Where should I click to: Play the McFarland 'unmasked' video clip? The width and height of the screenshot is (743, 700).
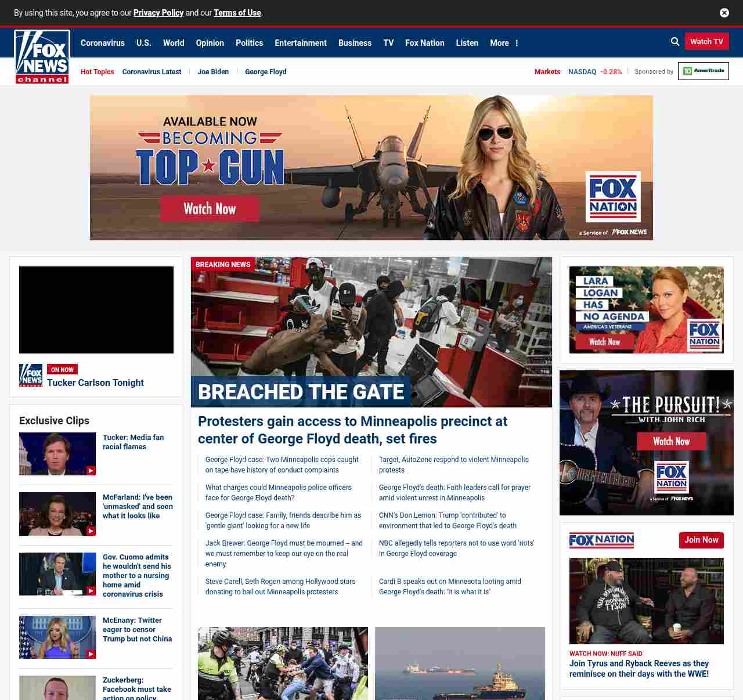[57, 514]
